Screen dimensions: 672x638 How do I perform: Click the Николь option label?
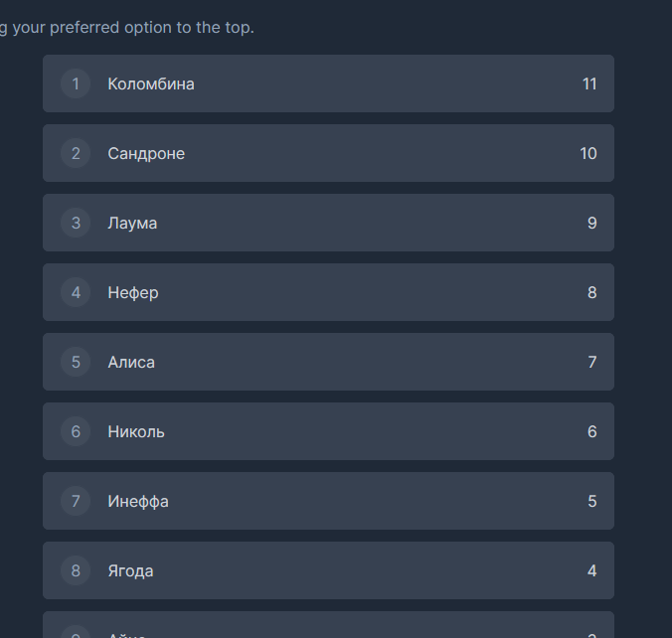pyautogui.click(x=136, y=431)
